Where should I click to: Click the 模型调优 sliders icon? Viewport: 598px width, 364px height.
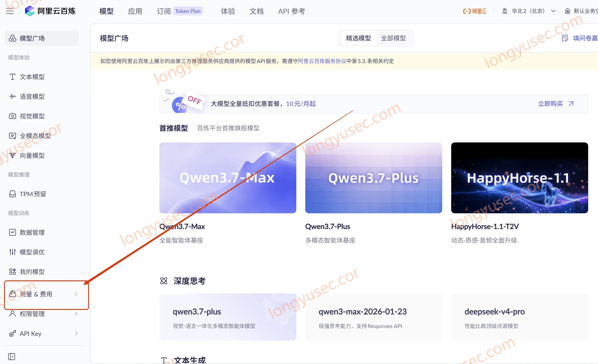tap(12, 252)
